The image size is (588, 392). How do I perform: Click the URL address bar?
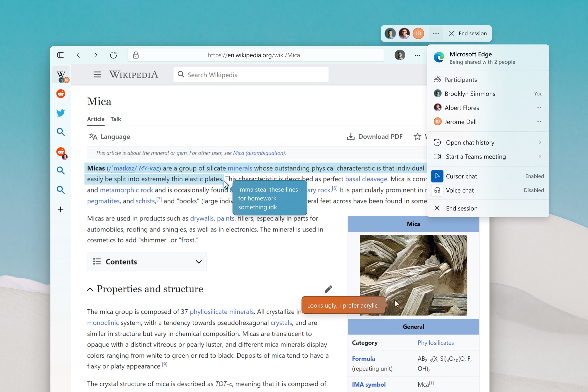(x=255, y=55)
